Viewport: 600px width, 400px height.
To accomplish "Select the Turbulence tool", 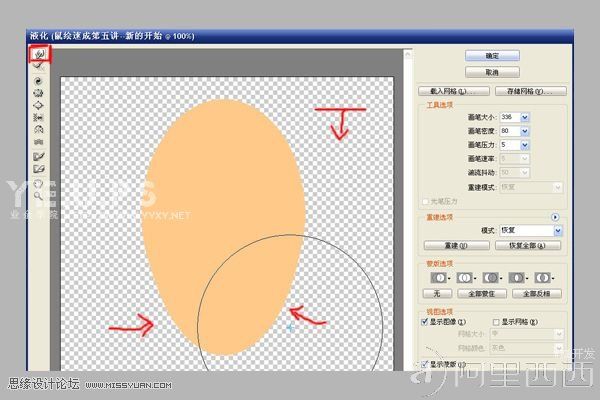I will tap(38, 142).
